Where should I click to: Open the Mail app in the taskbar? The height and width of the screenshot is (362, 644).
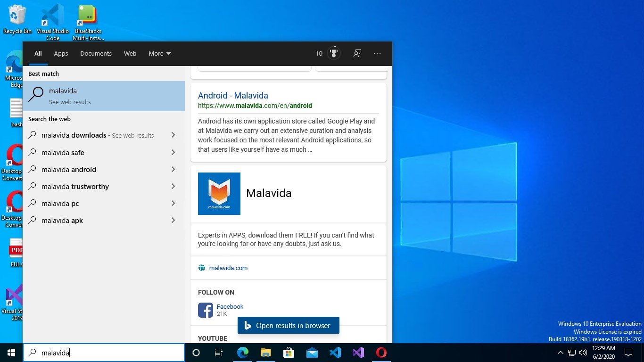(312, 353)
